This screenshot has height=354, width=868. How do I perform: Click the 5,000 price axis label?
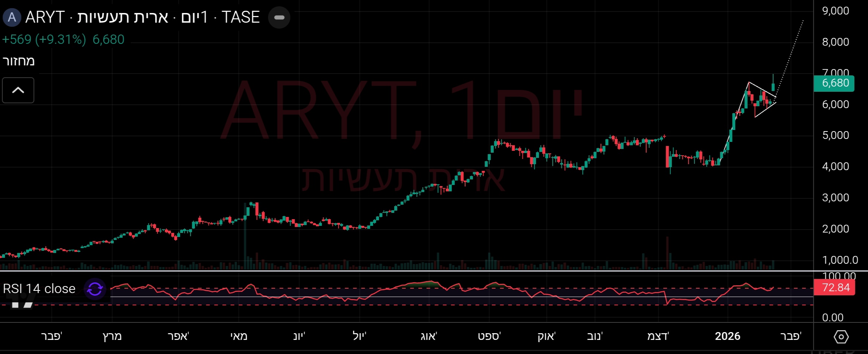click(x=836, y=135)
